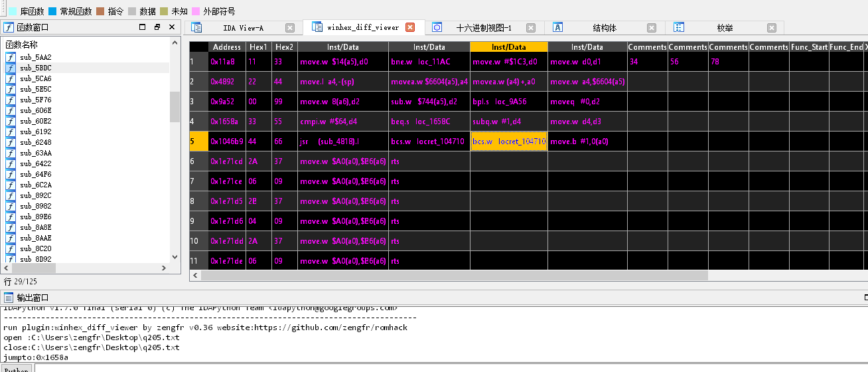
Task: Click the library function cyan color swatch
Action: click(x=13, y=11)
